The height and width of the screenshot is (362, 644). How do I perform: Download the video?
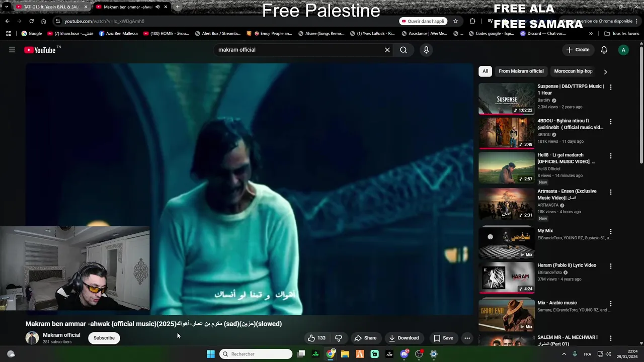click(404, 338)
